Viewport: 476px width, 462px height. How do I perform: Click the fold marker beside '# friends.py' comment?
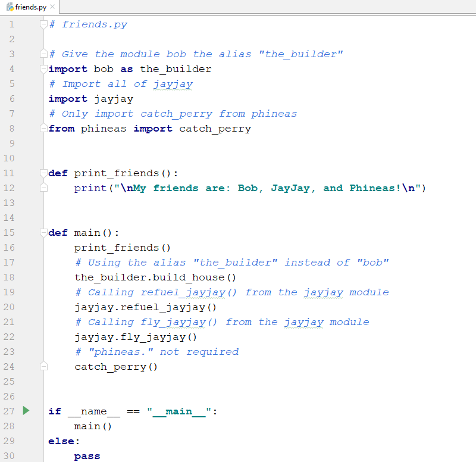tap(43, 24)
